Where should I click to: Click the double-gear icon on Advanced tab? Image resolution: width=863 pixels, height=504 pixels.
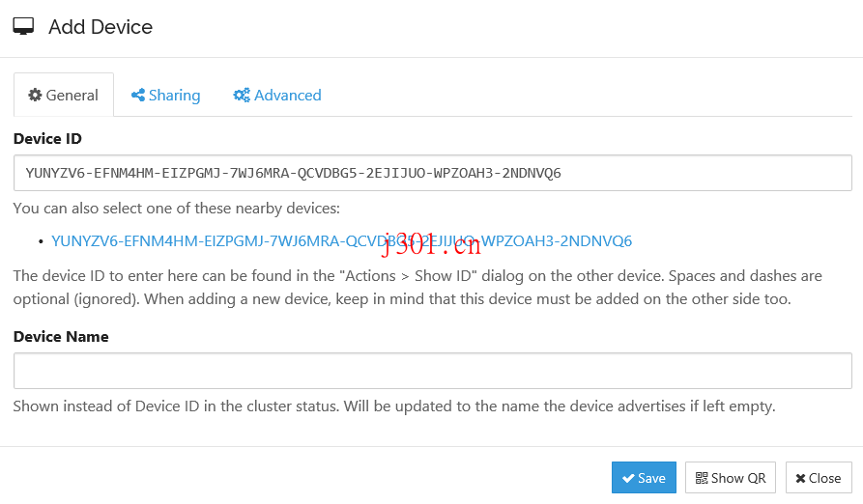click(242, 95)
